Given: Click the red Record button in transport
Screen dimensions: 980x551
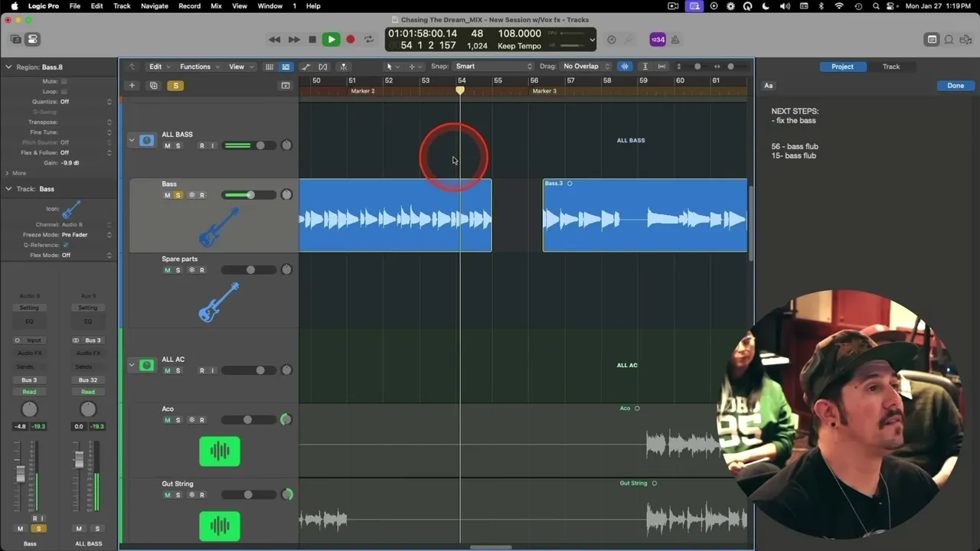Looking at the screenshot, I should (351, 39).
